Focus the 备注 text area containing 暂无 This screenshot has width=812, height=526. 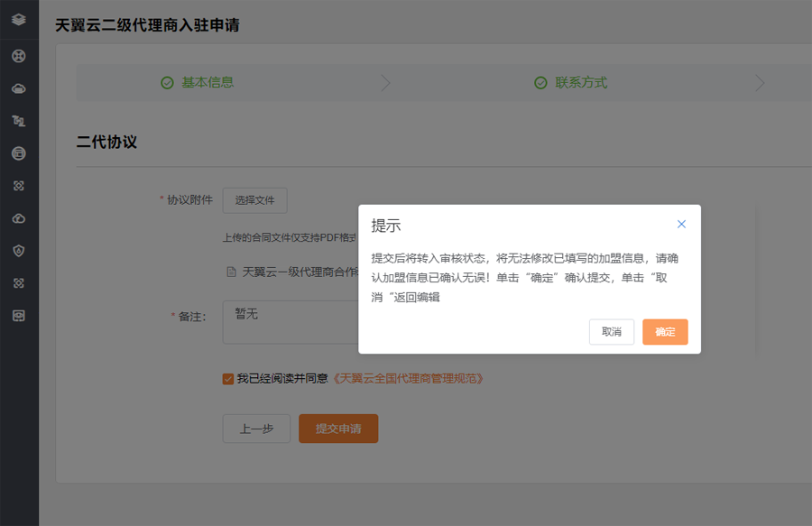(x=291, y=322)
